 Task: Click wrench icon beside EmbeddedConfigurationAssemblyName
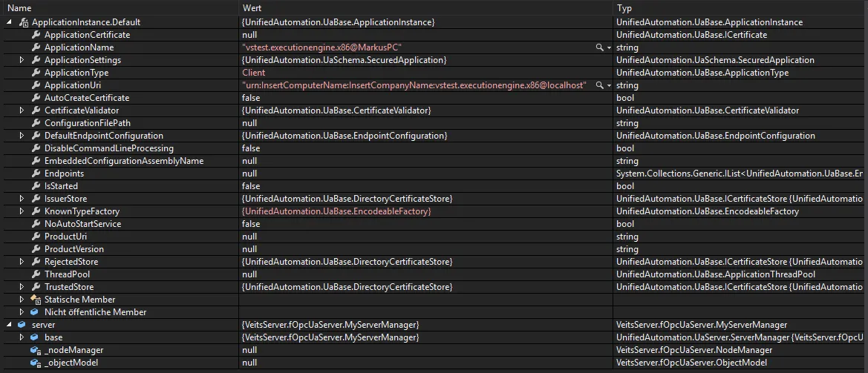pos(36,161)
